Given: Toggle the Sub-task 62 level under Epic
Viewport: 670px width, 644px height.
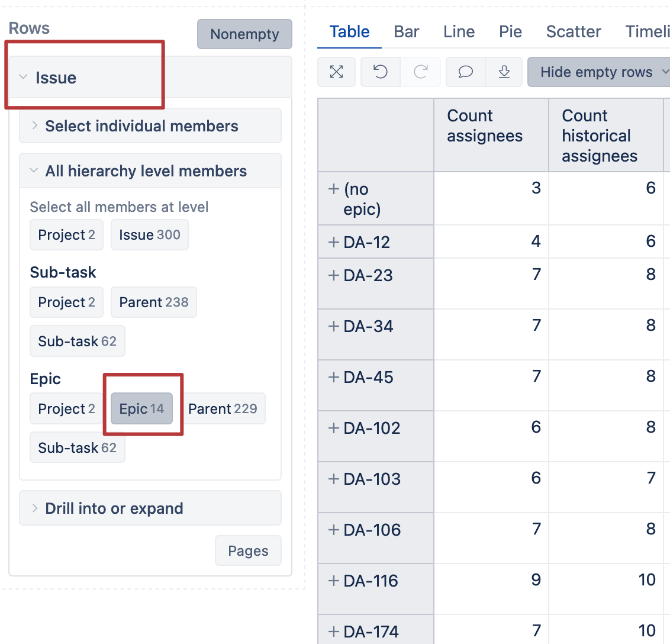Looking at the screenshot, I should point(78,447).
